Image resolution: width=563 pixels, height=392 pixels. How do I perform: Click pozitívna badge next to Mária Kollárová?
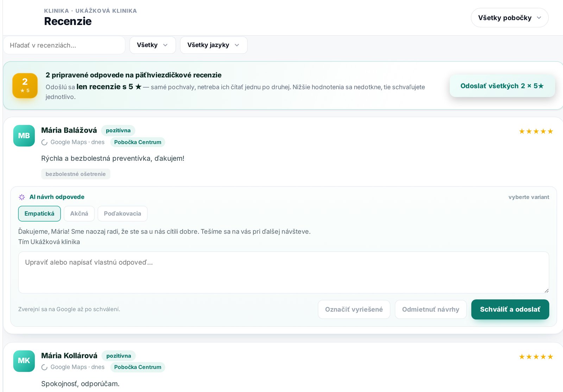point(119,356)
